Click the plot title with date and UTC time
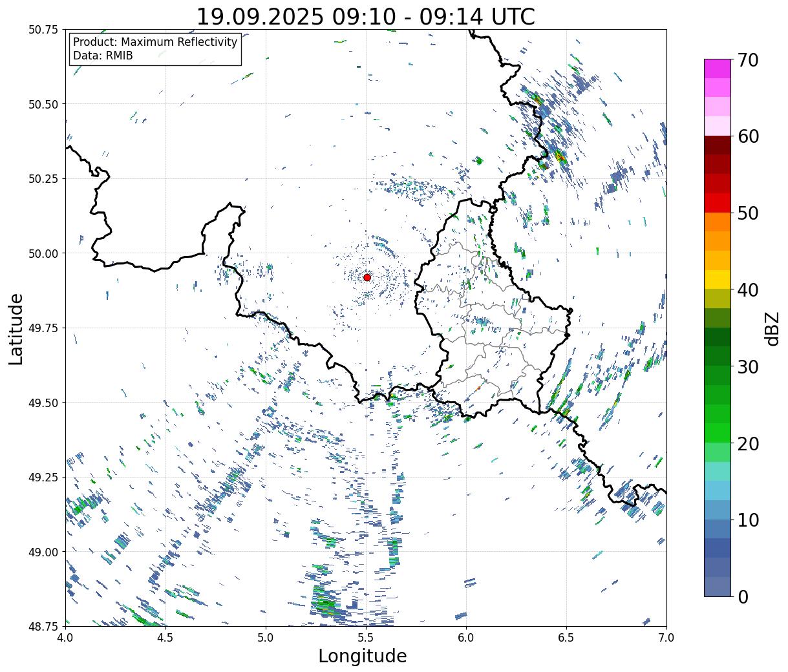Viewport: 788px width, 672px height. coord(365,16)
